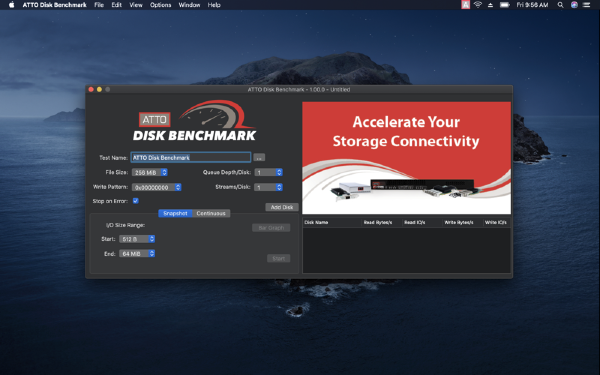The width and height of the screenshot is (600, 375).
Task: Click the red ATTO menu bar icon
Action: coord(465,5)
